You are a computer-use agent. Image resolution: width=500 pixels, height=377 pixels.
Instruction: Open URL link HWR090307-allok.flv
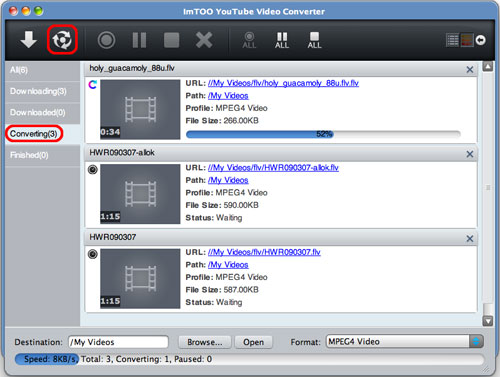pos(273,168)
